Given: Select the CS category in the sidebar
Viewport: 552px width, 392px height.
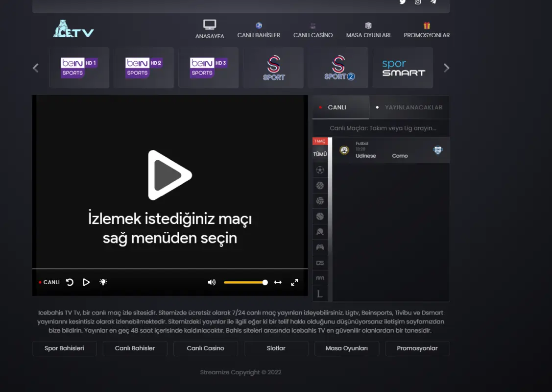Looking at the screenshot, I should (x=320, y=263).
